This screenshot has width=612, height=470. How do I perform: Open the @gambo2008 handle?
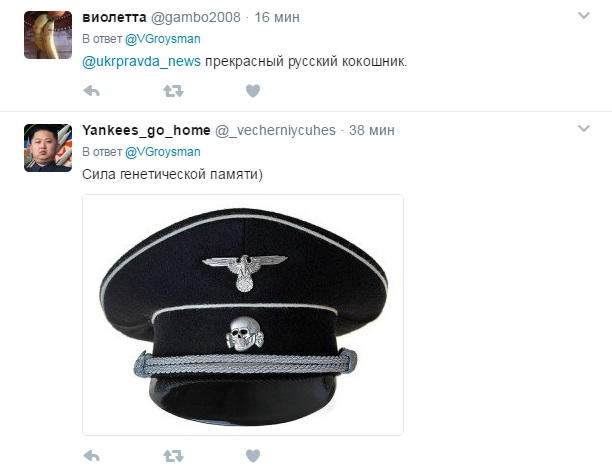[x=196, y=18]
